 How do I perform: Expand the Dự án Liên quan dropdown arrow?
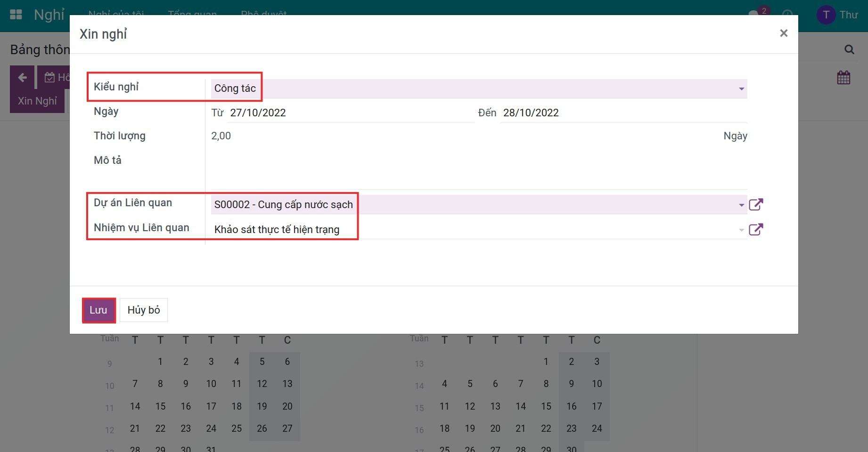[741, 205]
